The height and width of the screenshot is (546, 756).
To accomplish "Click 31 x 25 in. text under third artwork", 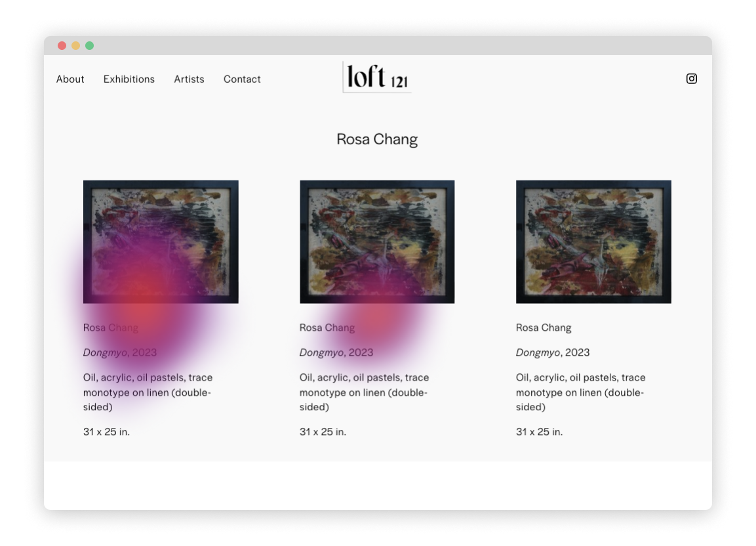I will [539, 432].
